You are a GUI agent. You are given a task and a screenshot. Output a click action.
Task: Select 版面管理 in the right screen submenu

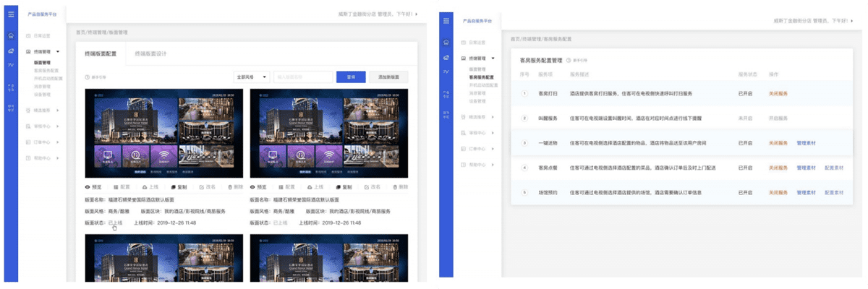(x=477, y=69)
